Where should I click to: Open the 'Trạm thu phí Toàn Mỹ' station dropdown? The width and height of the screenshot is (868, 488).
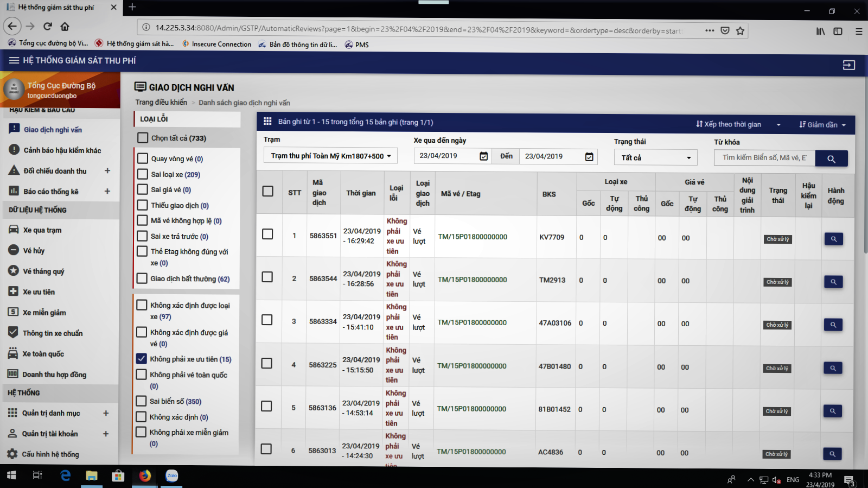331,156
